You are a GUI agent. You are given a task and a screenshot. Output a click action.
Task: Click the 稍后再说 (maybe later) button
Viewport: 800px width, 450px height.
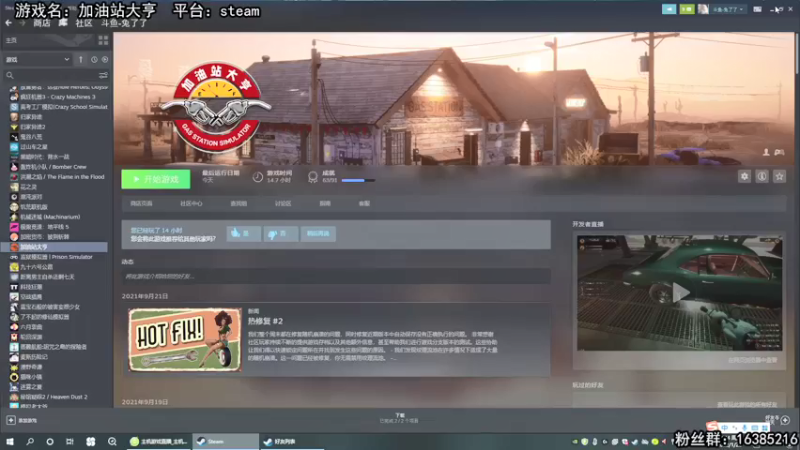(x=318, y=234)
